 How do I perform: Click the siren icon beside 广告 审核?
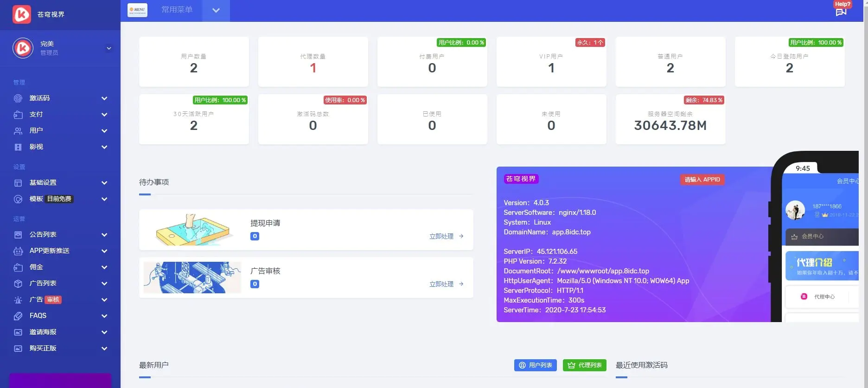click(18, 300)
